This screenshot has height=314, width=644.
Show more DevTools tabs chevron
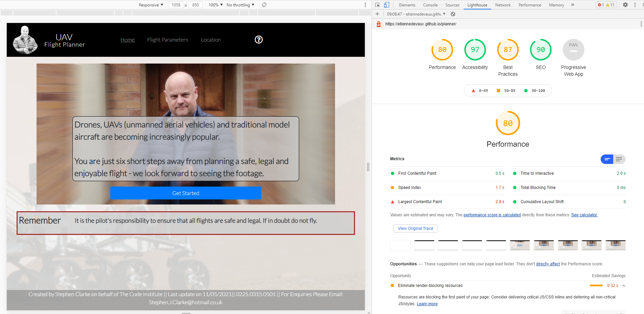[x=573, y=5]
